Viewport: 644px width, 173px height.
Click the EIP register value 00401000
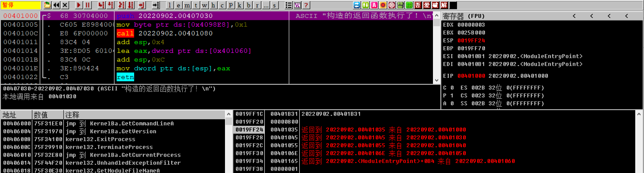[471, 76]
